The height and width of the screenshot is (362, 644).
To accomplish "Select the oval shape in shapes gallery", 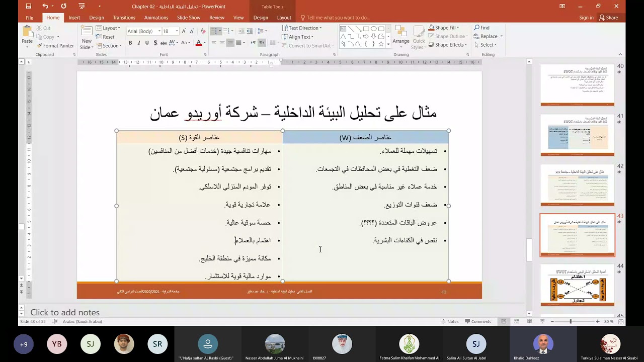I will coord(373,29).
